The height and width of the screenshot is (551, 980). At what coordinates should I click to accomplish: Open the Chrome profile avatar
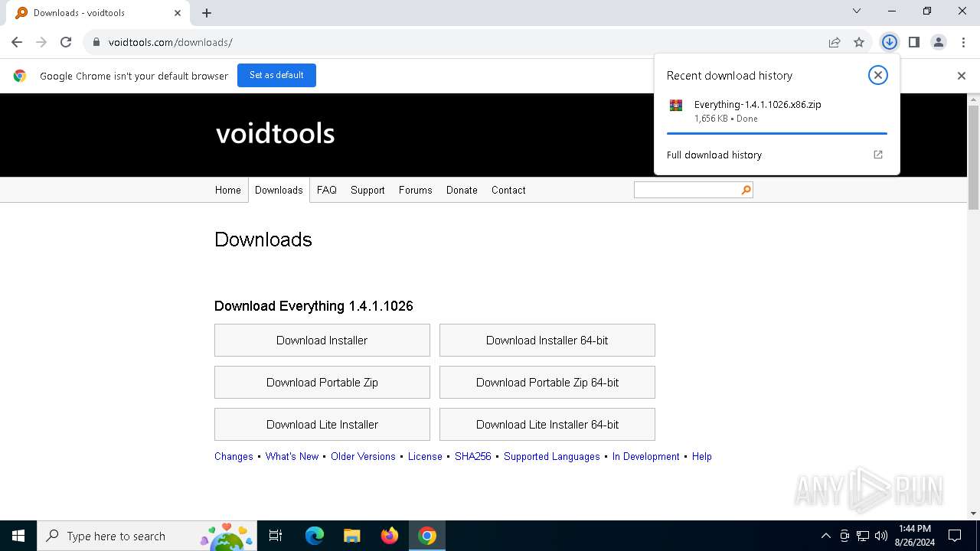(939, 42)
